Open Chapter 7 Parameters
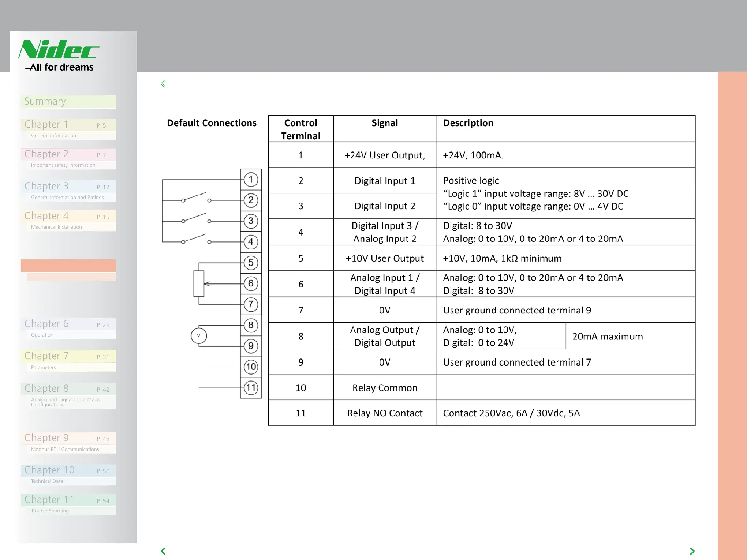 click(x=68, y=361)
